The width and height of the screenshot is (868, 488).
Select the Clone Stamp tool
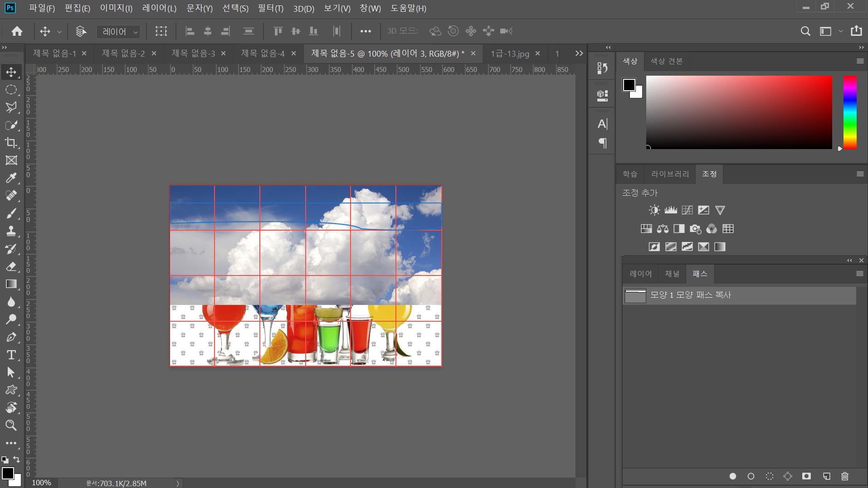tap(11, 231)
